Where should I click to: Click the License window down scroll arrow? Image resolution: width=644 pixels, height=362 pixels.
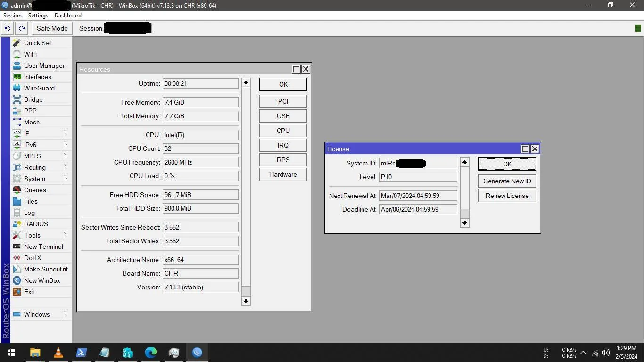[x=464, y=222]
